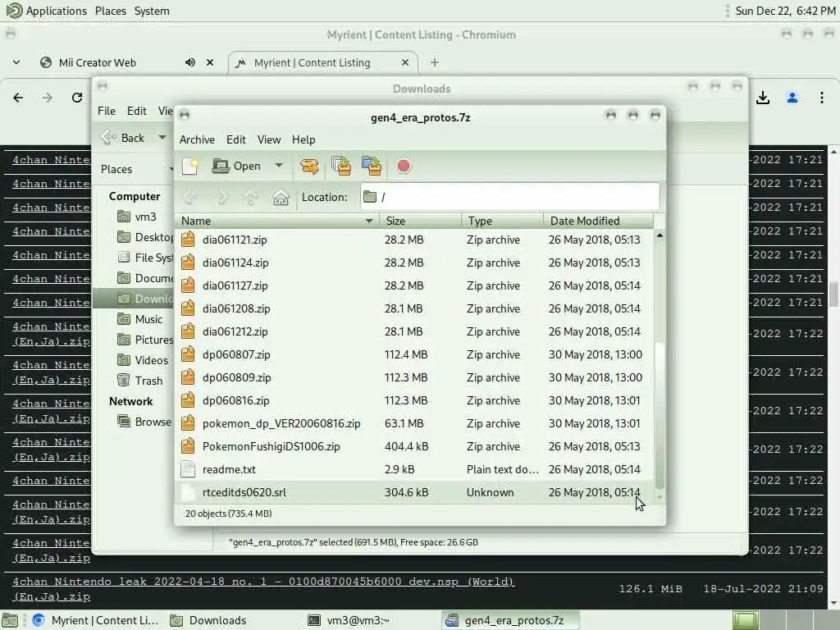Open Videos folder in Downloads sidebar
Screen dimensions: 840x630
coord(143,361)
